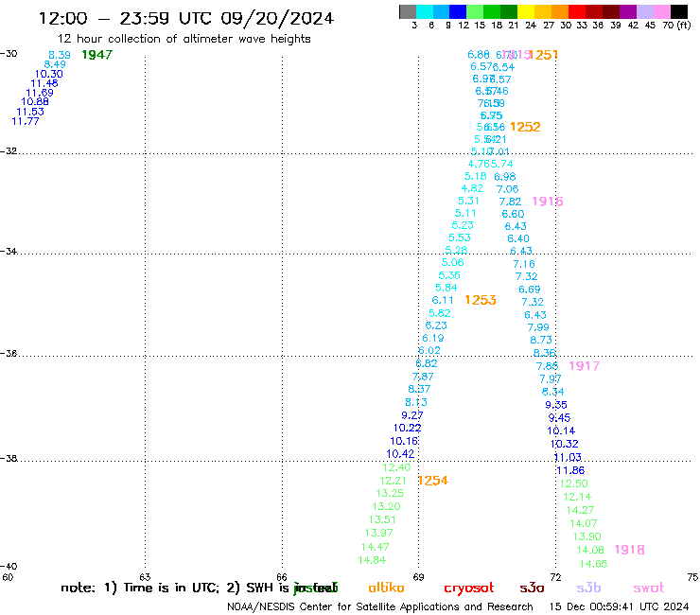
Task: Click the wave height value 9.45
Action: tap(559, 418)
